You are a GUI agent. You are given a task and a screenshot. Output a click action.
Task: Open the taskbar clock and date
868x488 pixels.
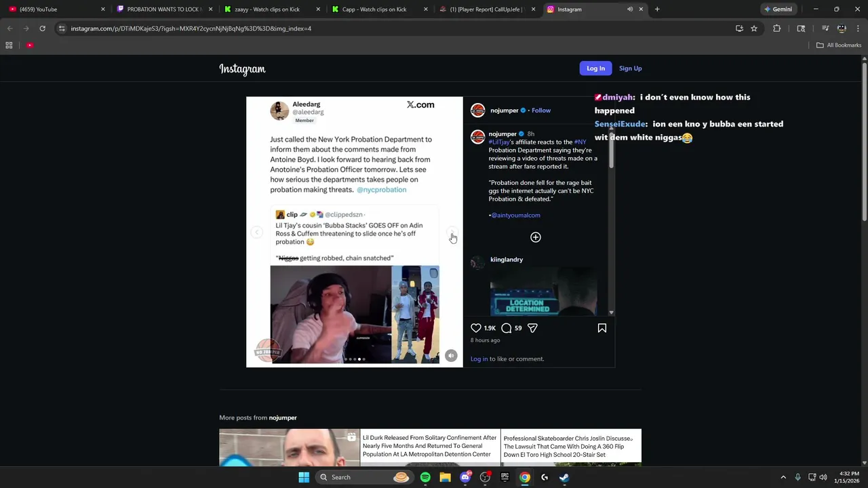click(849, 477)
